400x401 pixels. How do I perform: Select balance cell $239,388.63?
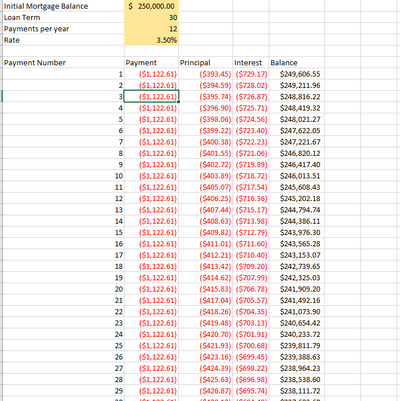tap(297, 357)
